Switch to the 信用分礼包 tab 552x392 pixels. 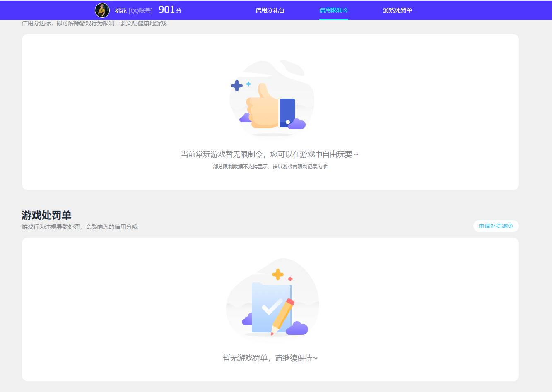tap(270, 10)
